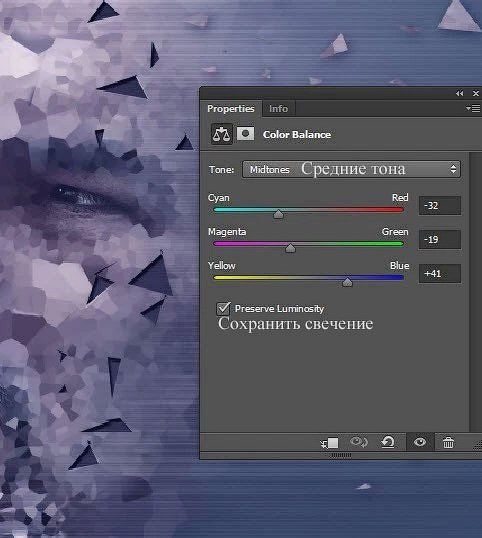The height and width of the screenshot is (538, 482).
Task: View previous state icon in Properties
Action: (x=358, y=442)
